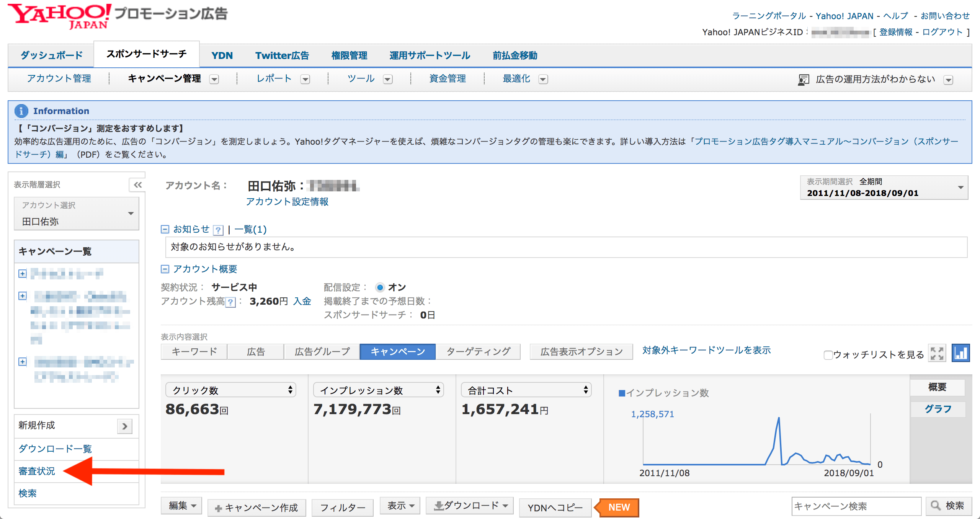Select the 広告表示オプション view tab
This screenshot has width=980, height=519.
(581, 352)
